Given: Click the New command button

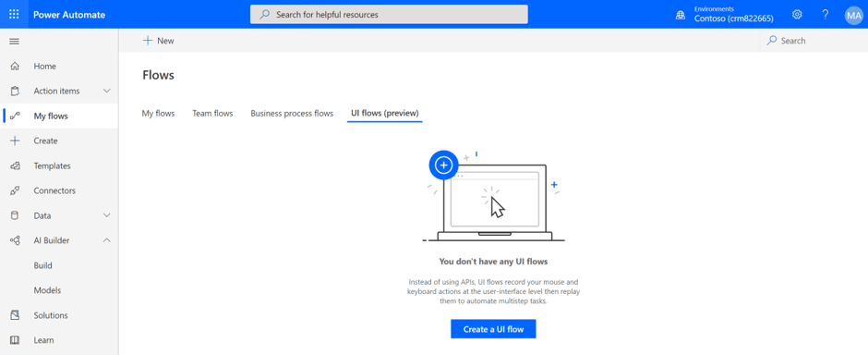Looking at the screenshot, I should click(158, 41).
